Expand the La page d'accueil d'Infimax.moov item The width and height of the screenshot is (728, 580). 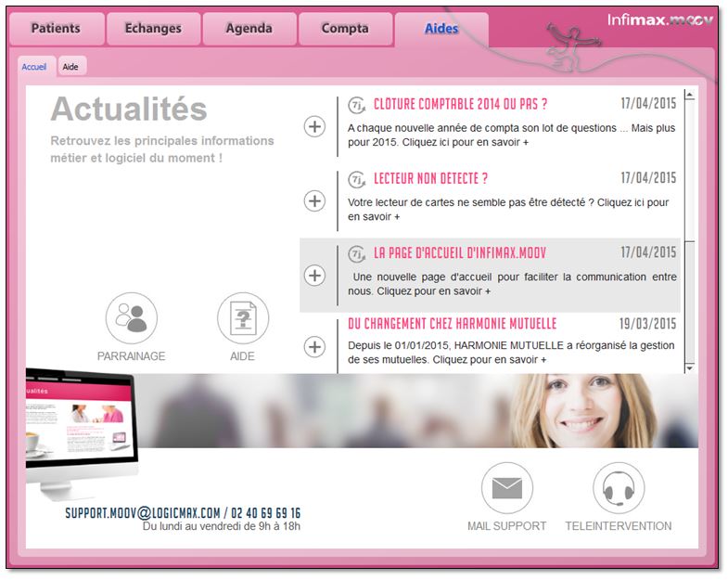pos(314,275)
